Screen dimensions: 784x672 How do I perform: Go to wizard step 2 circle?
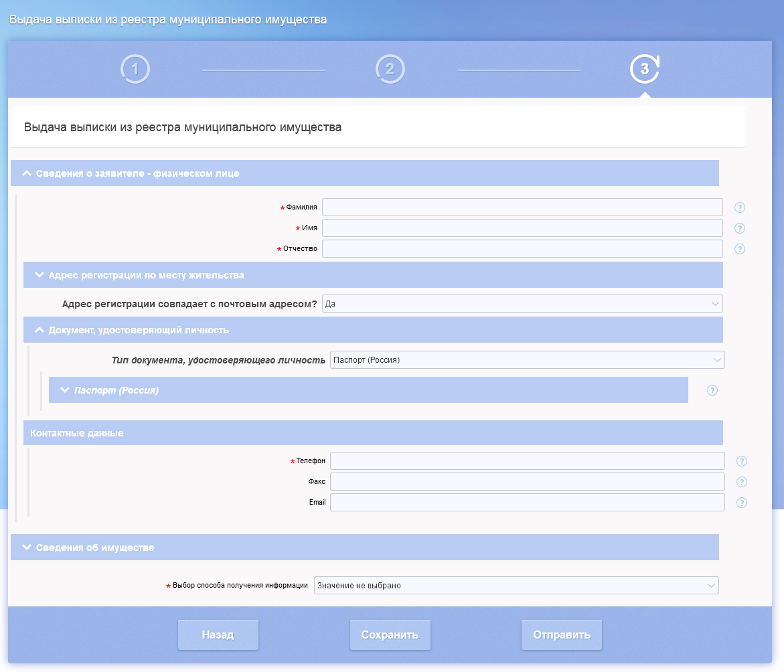390,69
